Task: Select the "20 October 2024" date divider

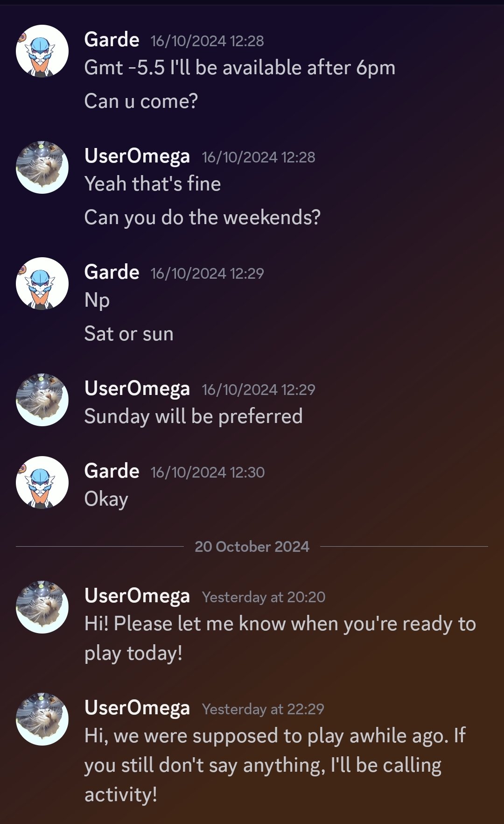Action: pos(252,548)
